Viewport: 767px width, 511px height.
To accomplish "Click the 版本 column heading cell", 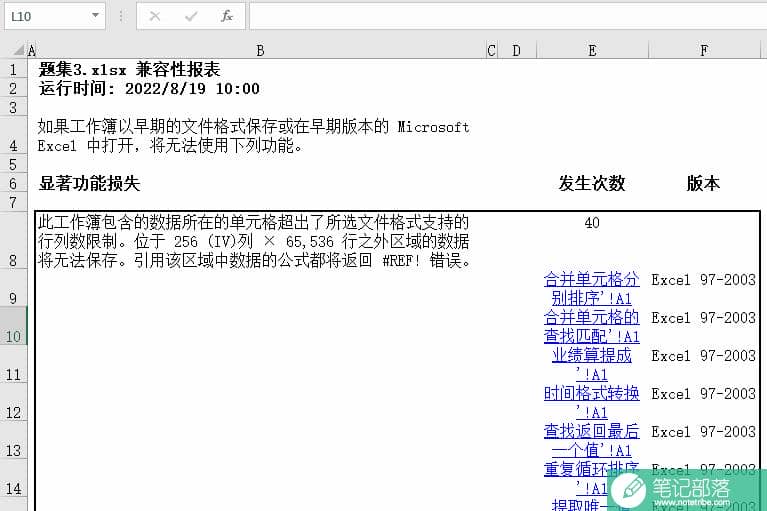I will coord(703,184).
